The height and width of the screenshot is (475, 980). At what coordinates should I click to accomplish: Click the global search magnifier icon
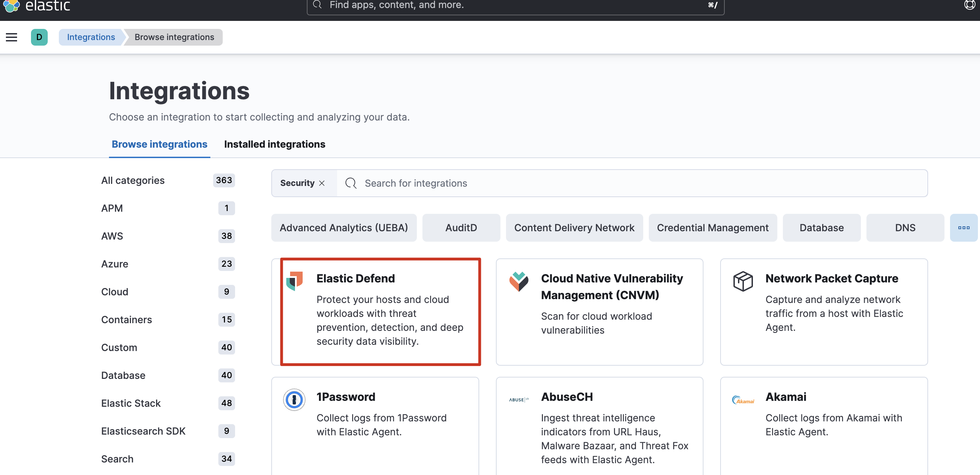317,5
